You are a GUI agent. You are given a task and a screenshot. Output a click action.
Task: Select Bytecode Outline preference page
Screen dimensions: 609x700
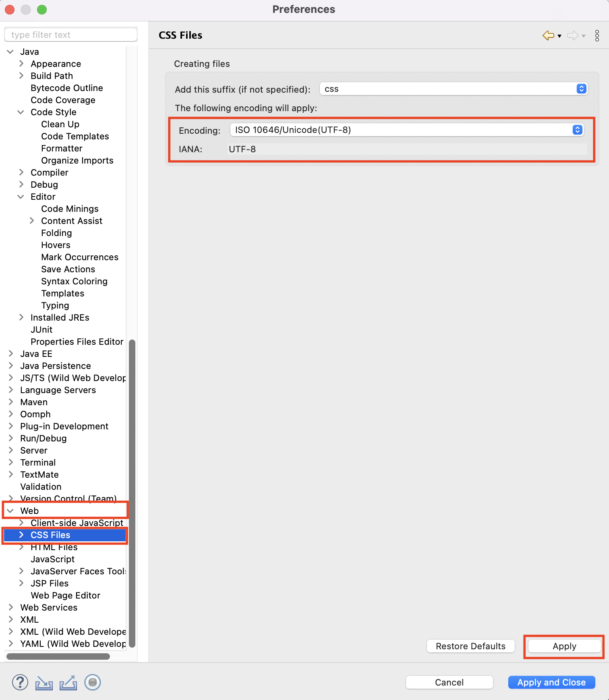tap(67, 88)
